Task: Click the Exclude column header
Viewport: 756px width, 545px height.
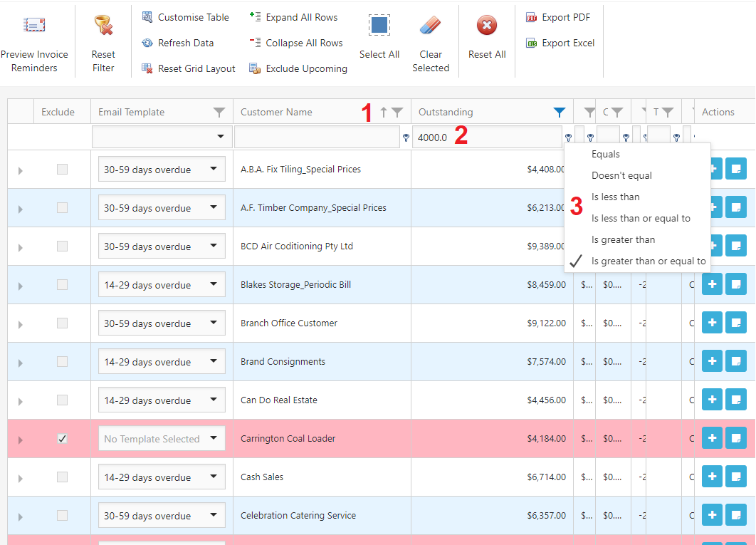Action: 62,112
